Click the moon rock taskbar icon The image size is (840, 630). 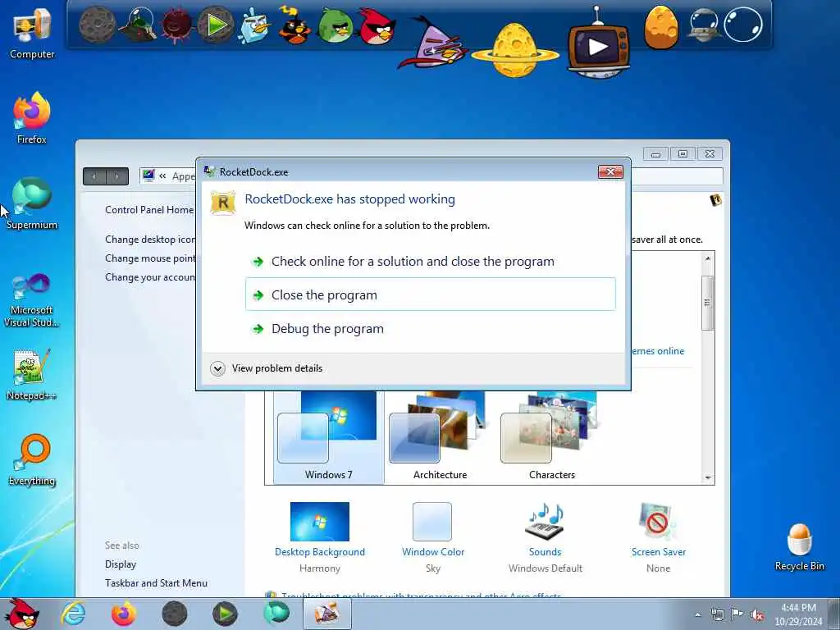[x=174, y=614]
